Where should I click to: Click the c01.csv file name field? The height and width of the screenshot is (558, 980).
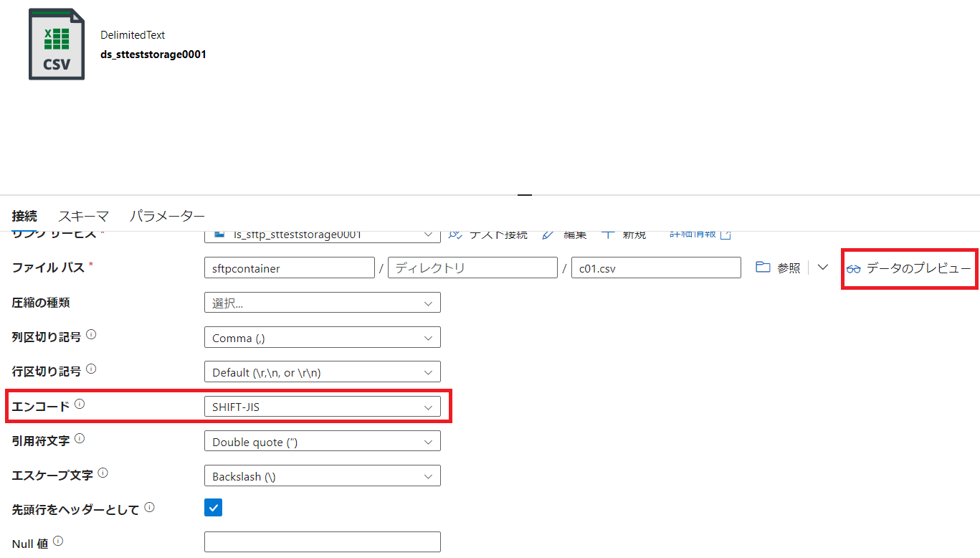[656, 268]
